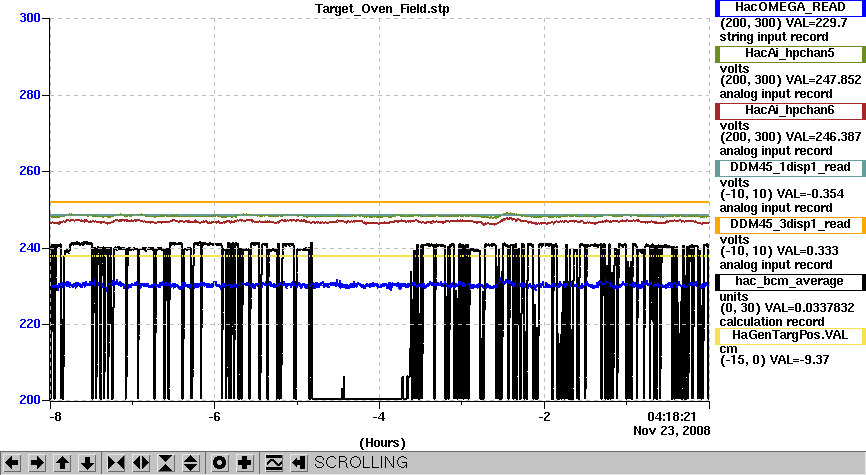Shift the plot up with up arrow
This screenshot has width=866, height=475.
click(63, 463)
